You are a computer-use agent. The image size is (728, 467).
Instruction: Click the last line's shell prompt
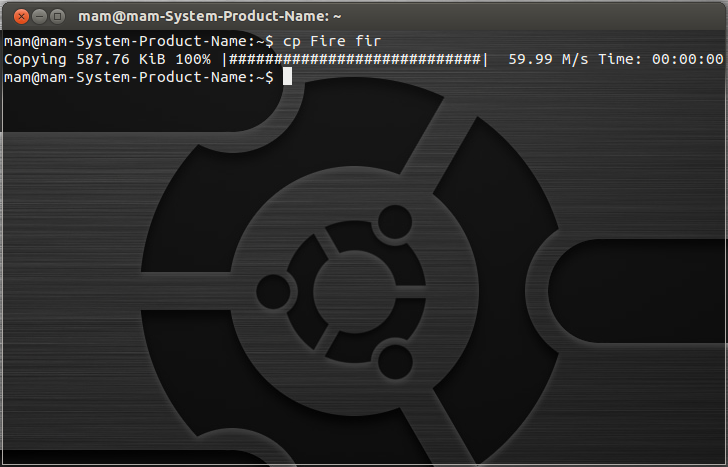(138, 77)
